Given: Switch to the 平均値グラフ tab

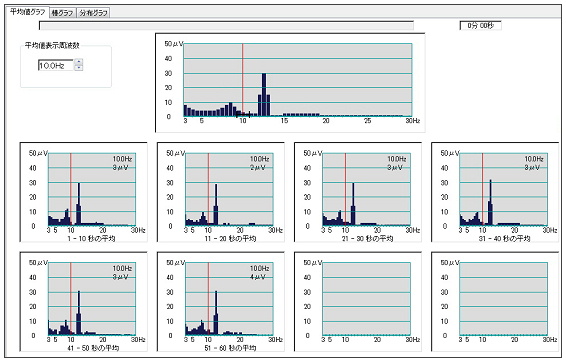Looking at the screenshot, I should coord(28,12).
